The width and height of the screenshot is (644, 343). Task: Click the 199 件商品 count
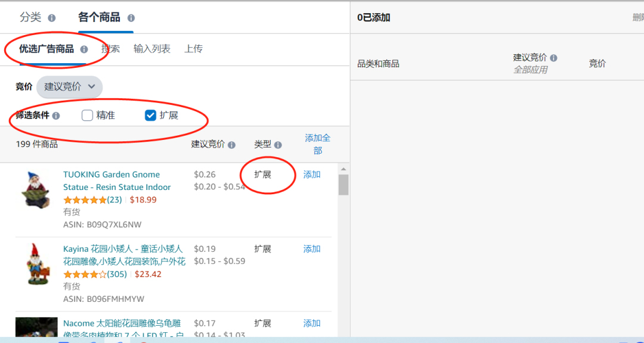tap(36, 145)
